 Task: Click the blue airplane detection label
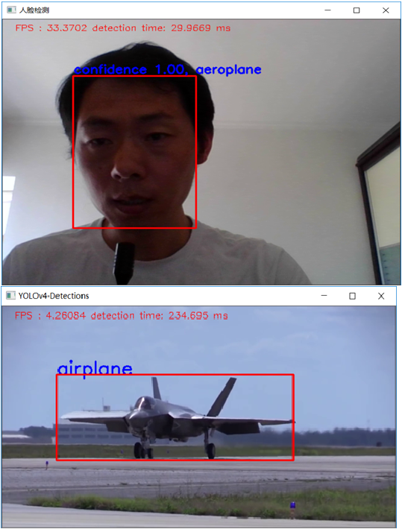95,369
